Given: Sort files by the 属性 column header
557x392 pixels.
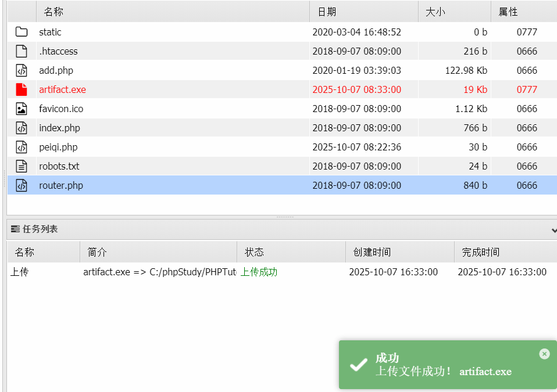Looking at the screenshot, I should point(508,12).
